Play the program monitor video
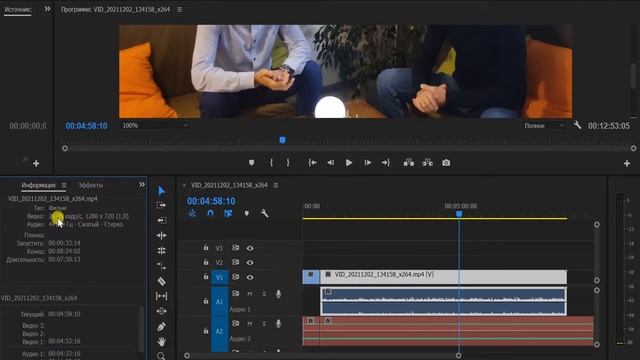The width and height of the screenshot is (640, 360). pyautogui.click(x=349, y=163)
